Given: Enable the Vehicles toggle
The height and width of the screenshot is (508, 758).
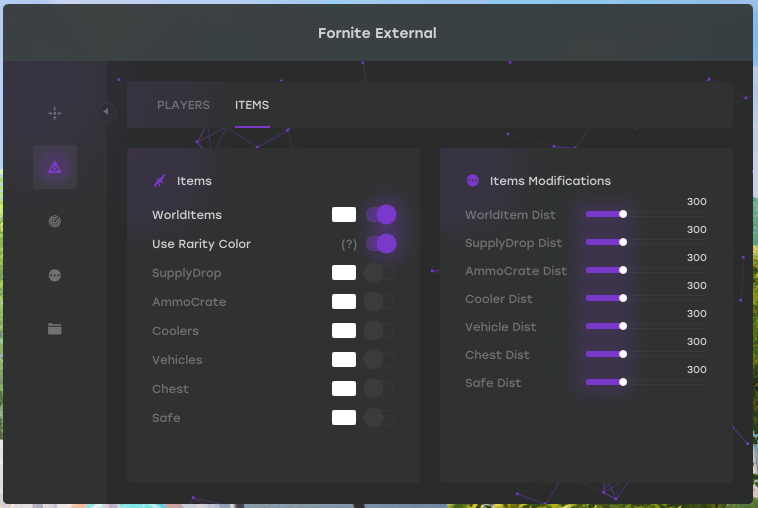Looking at the screenshot, I should 379,360.
